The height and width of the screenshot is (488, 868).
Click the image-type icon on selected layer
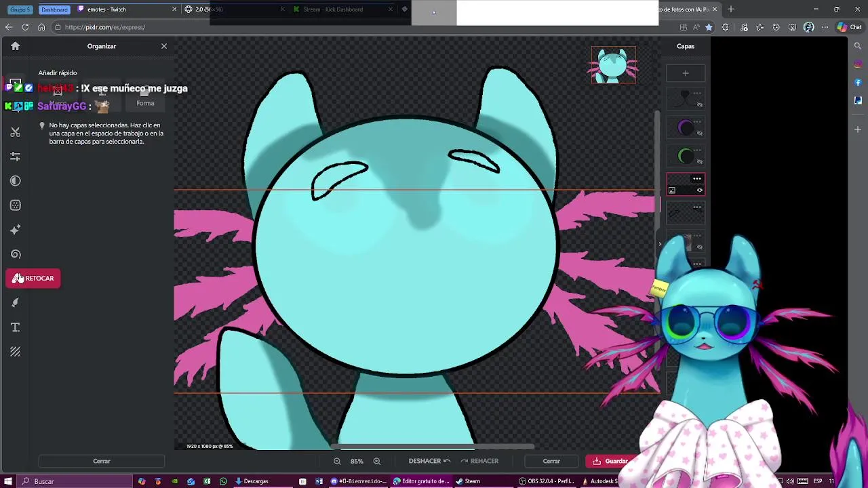click(x=672, y=190)
